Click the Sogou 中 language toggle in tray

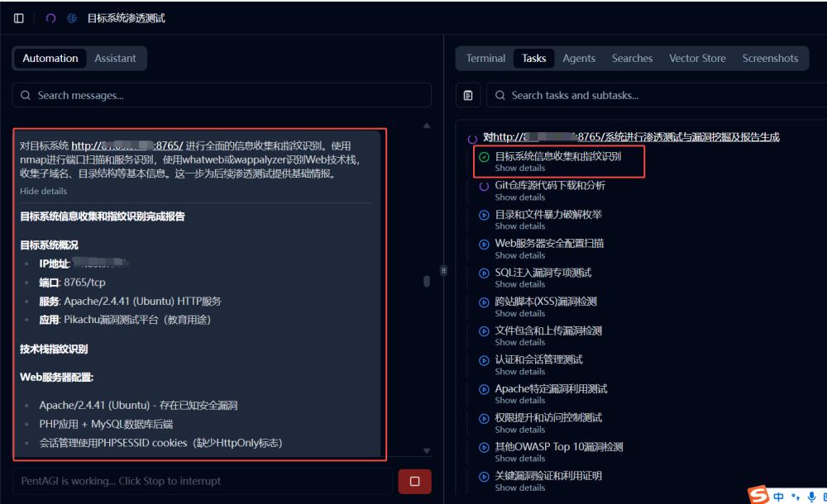[777, 495]
